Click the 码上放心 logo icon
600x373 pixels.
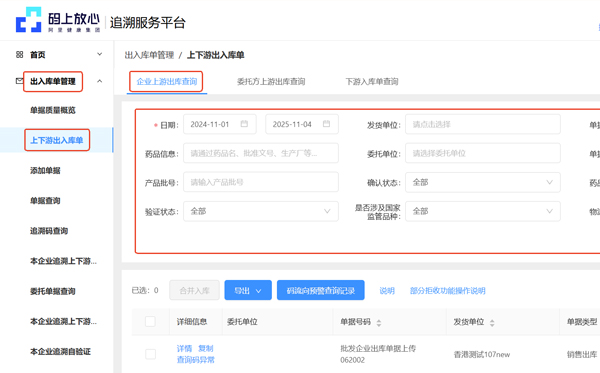28,20
